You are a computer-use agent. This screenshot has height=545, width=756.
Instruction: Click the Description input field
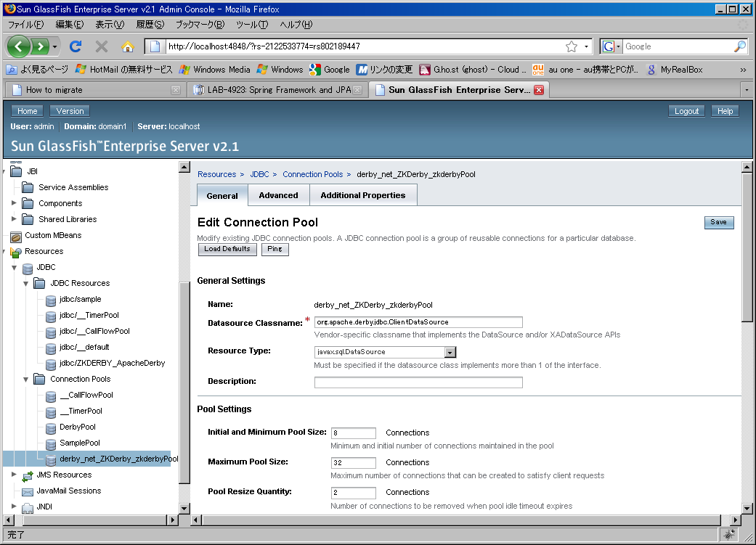pyautogui.click(x=418, y=382)
